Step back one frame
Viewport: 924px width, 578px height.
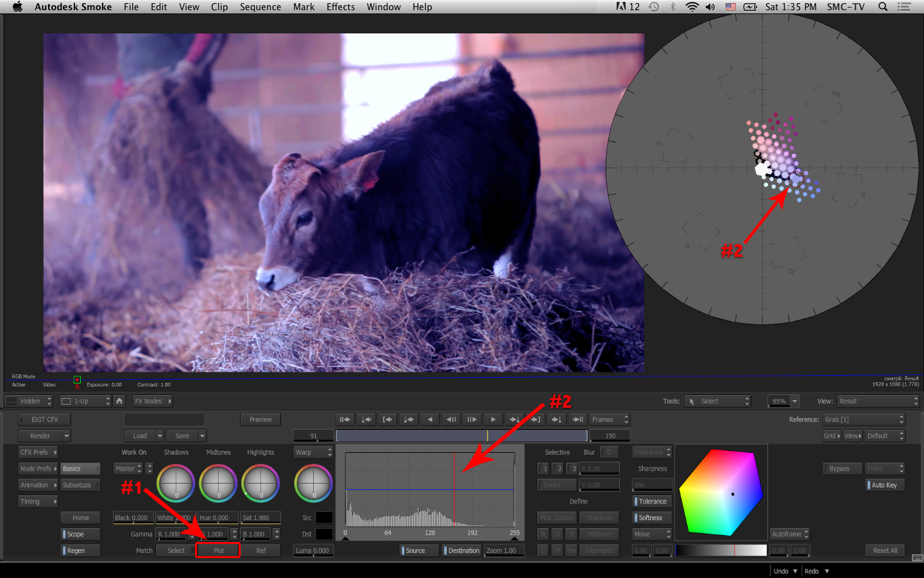[x=451, y=419]
